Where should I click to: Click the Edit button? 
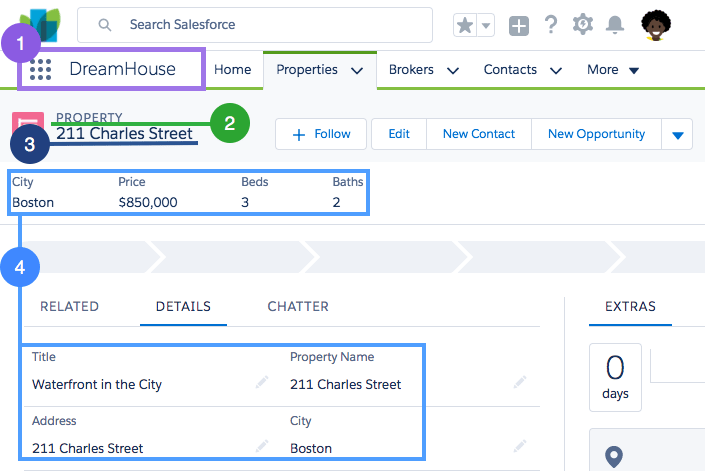tap(399, 134)
